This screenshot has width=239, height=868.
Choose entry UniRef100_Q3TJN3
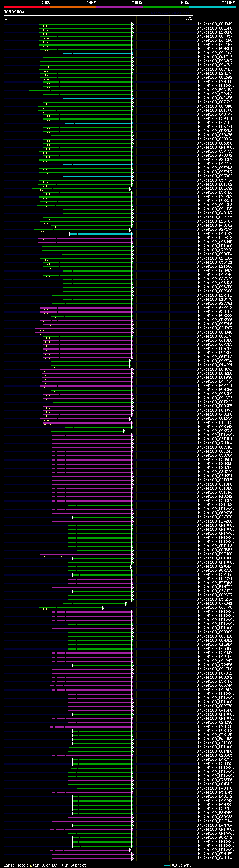click(214, 505)
